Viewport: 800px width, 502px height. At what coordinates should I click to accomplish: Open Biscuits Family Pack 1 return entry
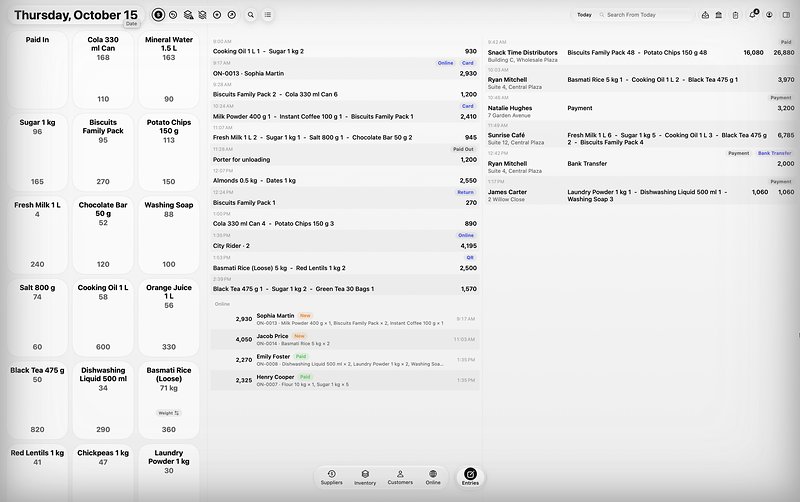tap(345, 198)
